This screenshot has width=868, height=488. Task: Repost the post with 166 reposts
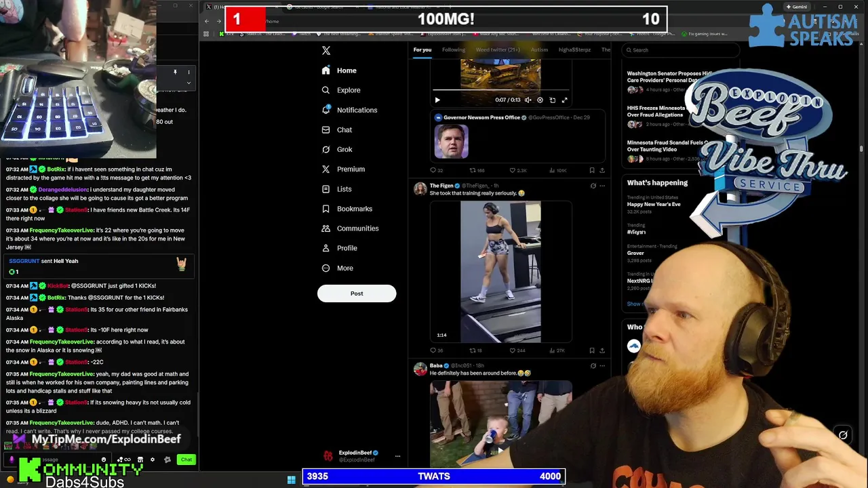[477, 170]
